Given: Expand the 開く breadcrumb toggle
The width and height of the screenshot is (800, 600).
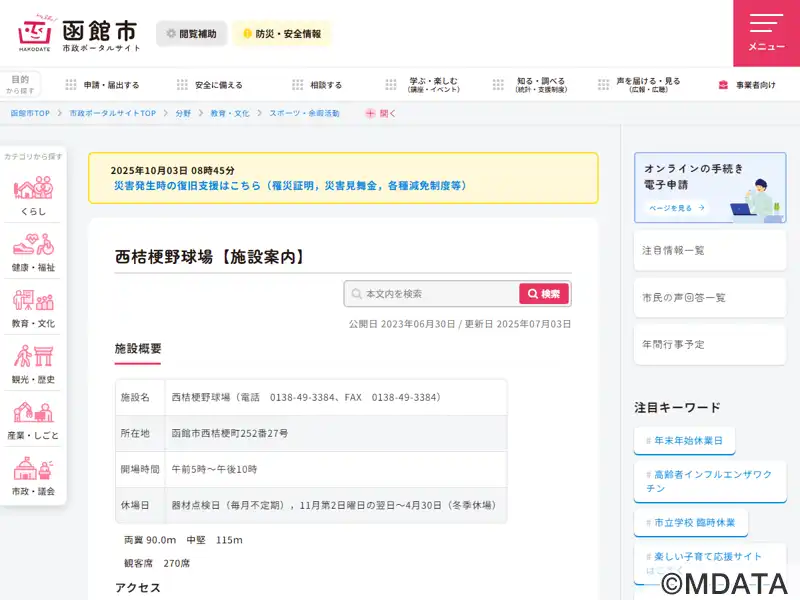Looking at the screenshot, I should 381,113.
